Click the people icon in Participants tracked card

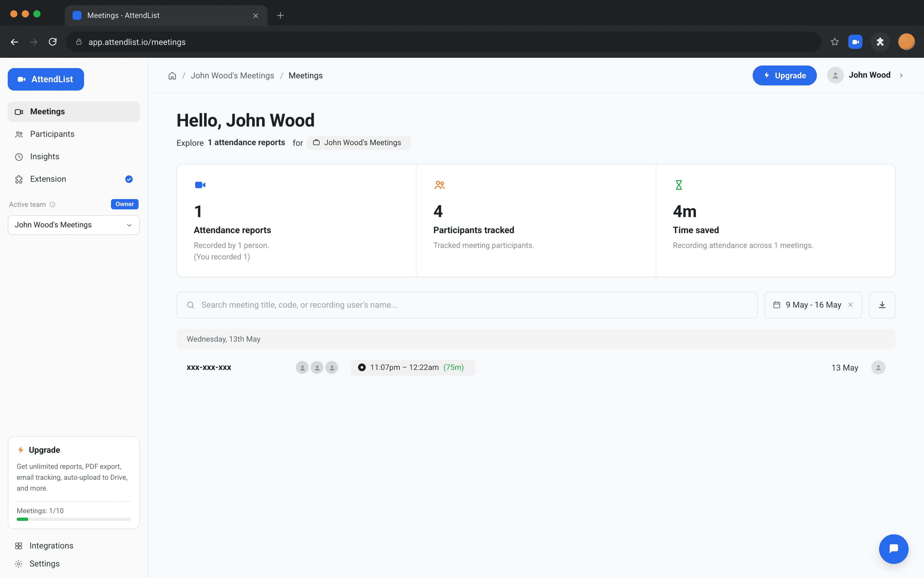[440, 185]
